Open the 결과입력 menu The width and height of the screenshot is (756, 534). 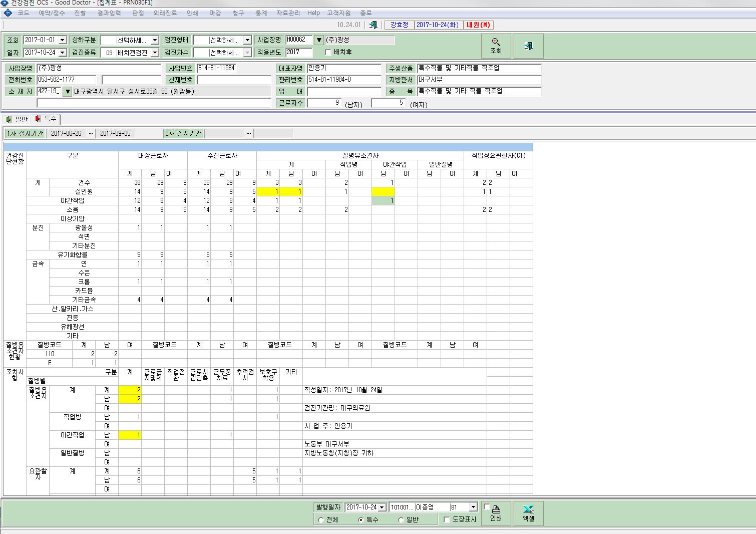coord(109,13)
